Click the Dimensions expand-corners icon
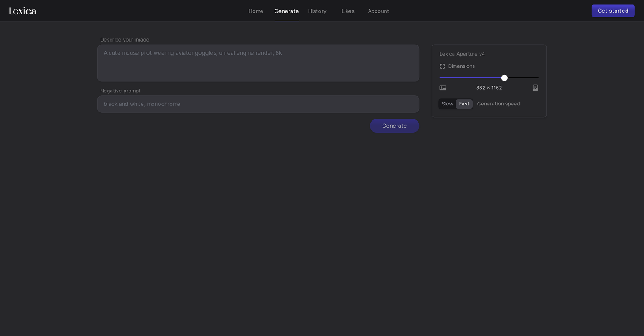The width and height of the screenshot is (644, 336). pyautogui.click(x=442, y=66)
